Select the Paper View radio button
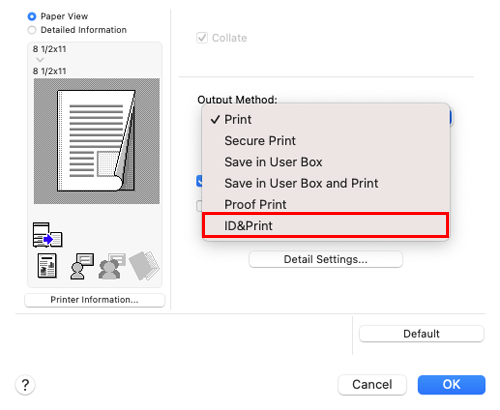 pyautogui.click(x=32, y=16)
